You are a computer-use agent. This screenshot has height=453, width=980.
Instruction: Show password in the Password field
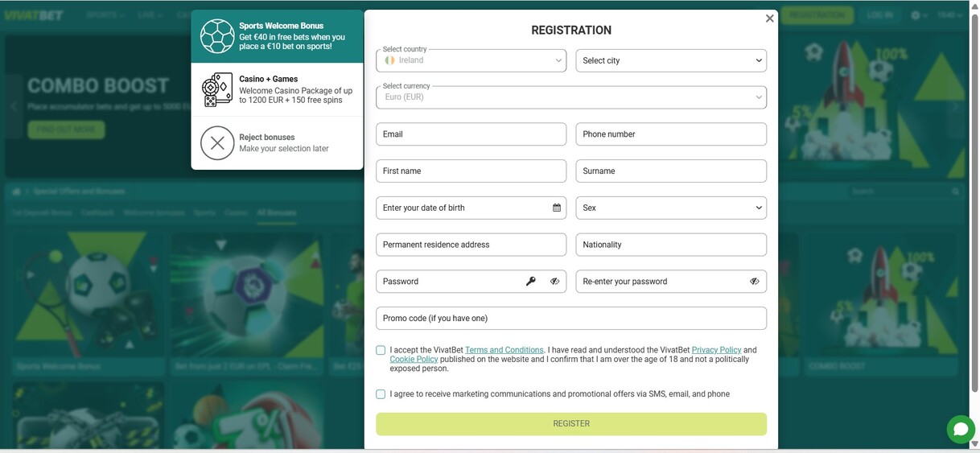555,282
